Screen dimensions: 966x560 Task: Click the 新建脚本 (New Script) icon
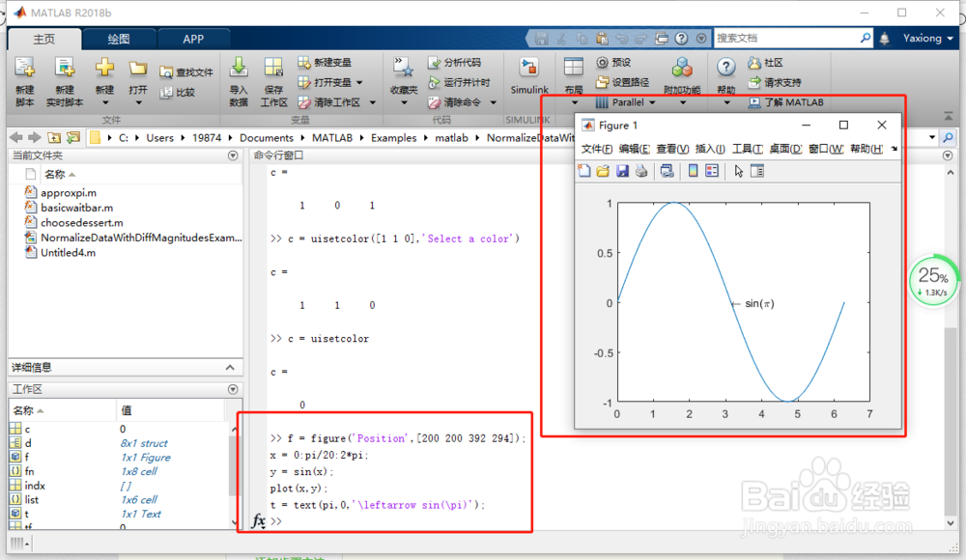coord(25,69)
